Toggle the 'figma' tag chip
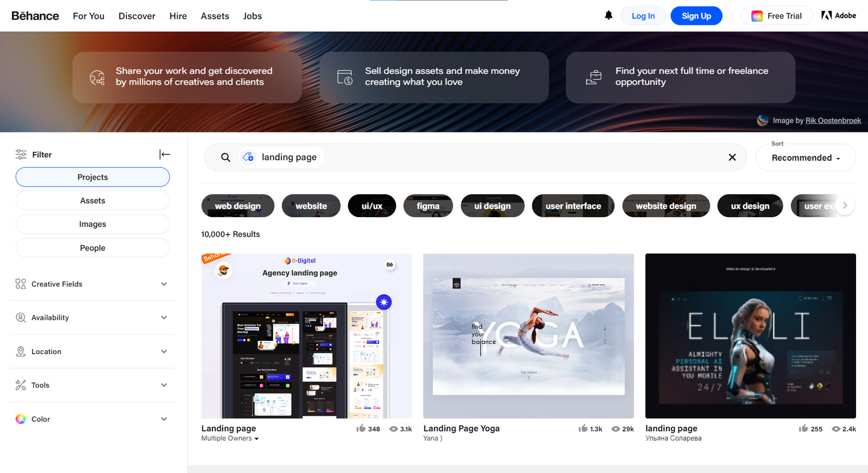 click(428, 206)
